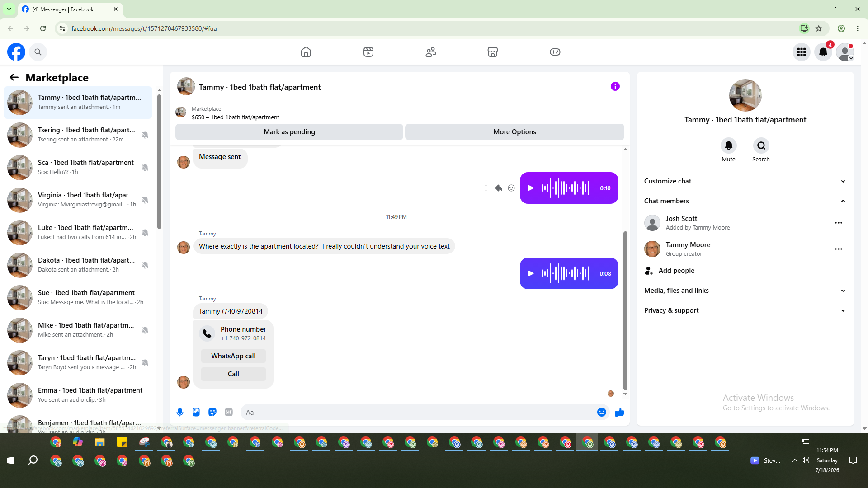Screen dimensions: 868x488
Task: Open the Luke conversation
Action: click(78, 233)
